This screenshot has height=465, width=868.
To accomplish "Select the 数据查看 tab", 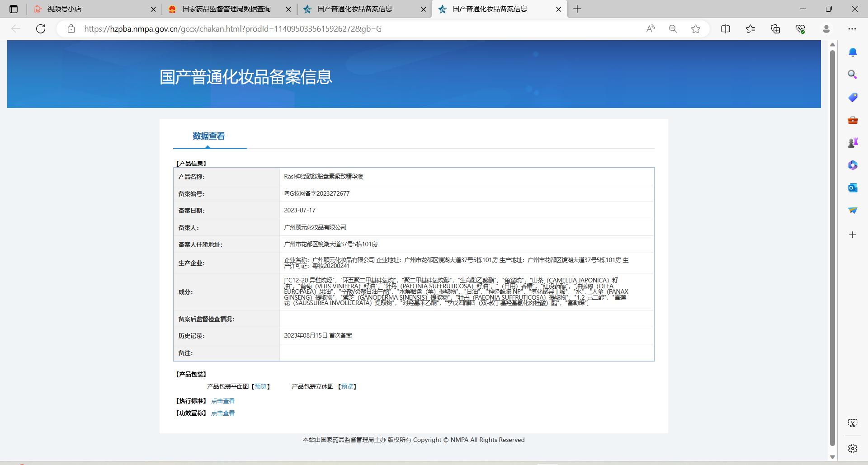I will [208, 136].
